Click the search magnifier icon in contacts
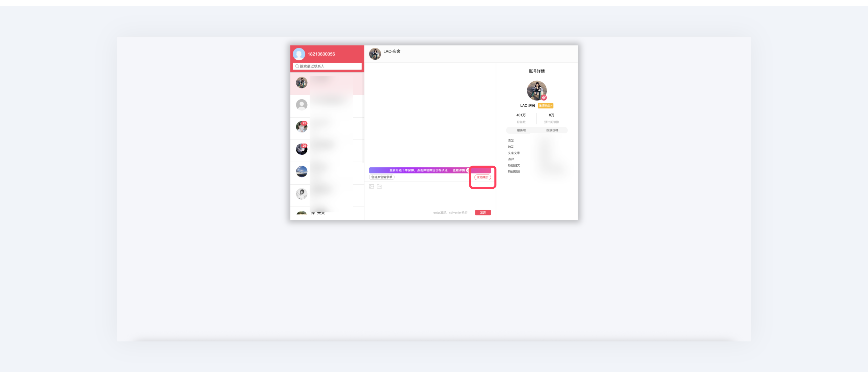The image size is (868, 378). [297, 66]
